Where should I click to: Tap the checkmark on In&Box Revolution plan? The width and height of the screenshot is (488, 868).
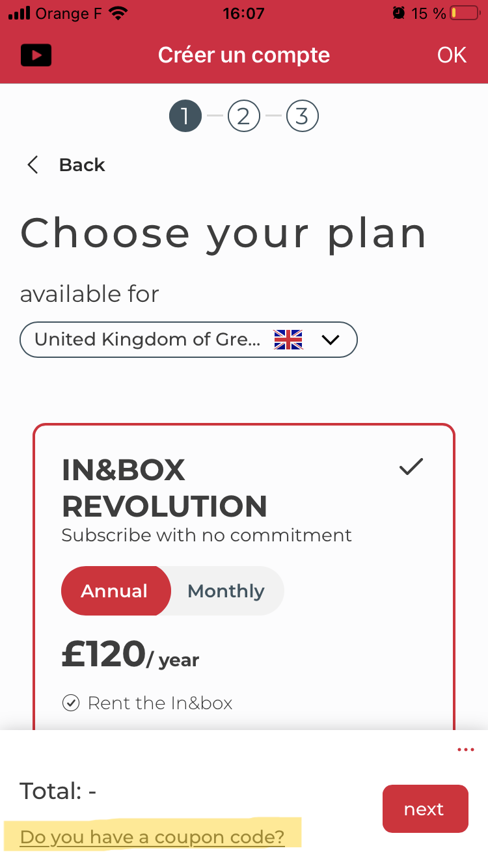tap(411, 467)
